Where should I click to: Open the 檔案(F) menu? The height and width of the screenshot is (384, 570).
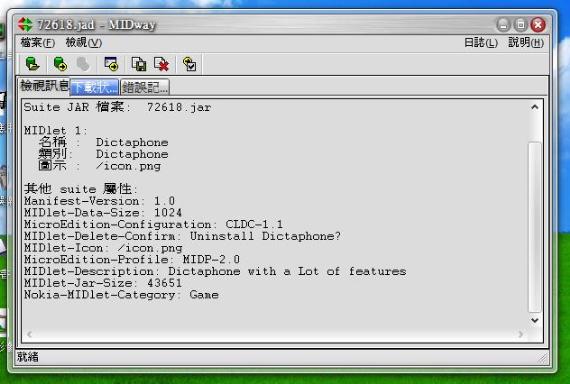37,43
